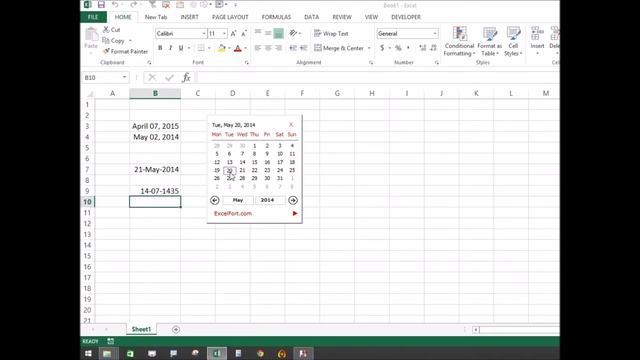Switch to the INSERT tab

[x=189, y=17]
